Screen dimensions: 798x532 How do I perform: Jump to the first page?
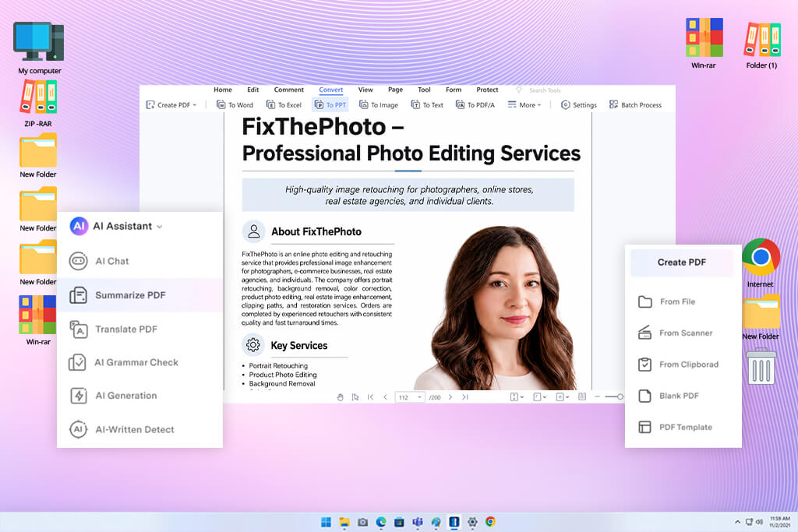click(370, 397)
